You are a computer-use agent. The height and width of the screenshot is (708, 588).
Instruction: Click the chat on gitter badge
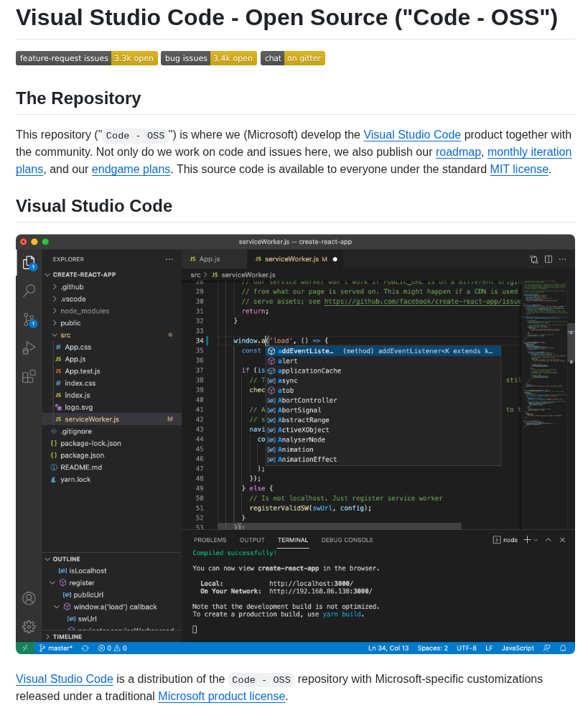click(x=293, y=58)
